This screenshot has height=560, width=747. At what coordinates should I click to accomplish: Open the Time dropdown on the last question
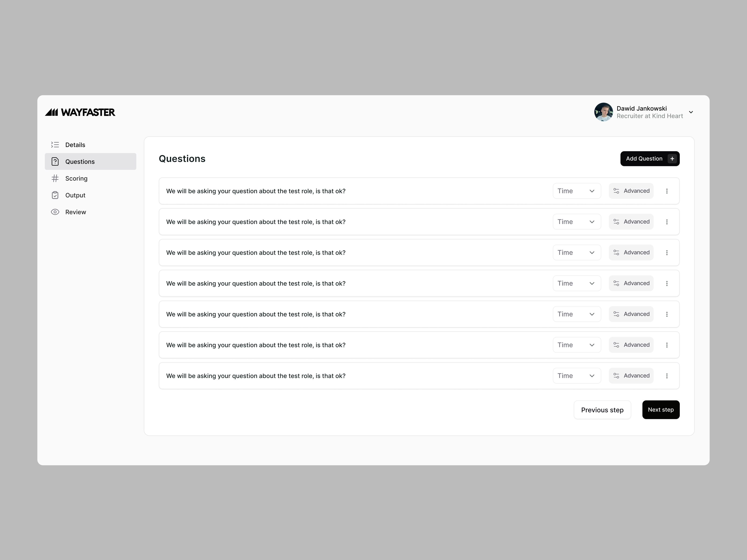[x=576, y=375]
